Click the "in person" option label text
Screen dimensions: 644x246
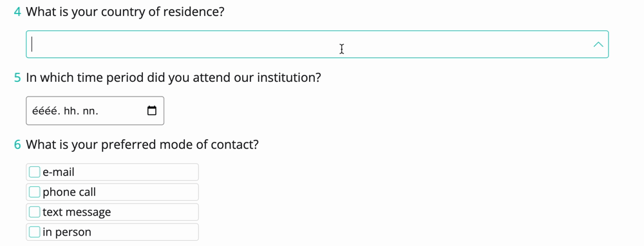[x=66, y=232]
